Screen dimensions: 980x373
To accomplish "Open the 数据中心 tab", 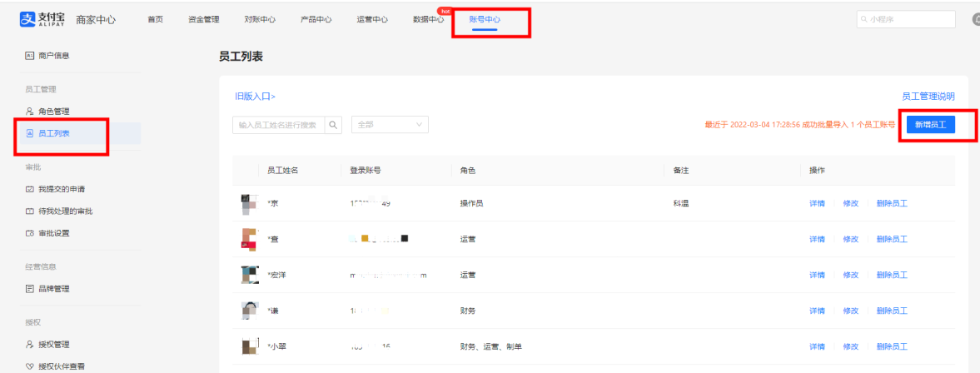I will [429, 19].
